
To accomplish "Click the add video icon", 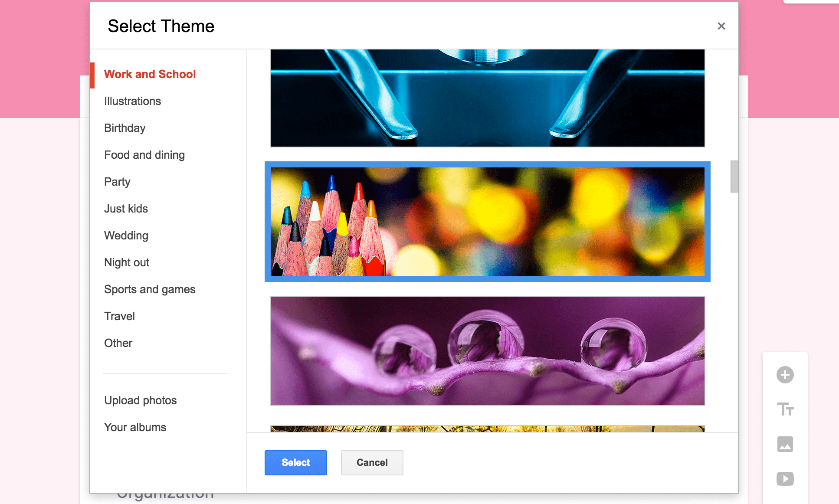I will click(x=785, y=479).
